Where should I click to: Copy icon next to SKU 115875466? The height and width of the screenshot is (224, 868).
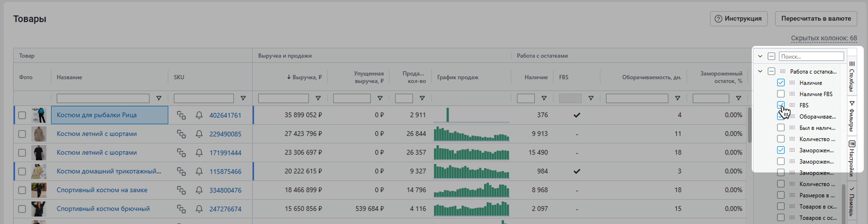[181, 172]
